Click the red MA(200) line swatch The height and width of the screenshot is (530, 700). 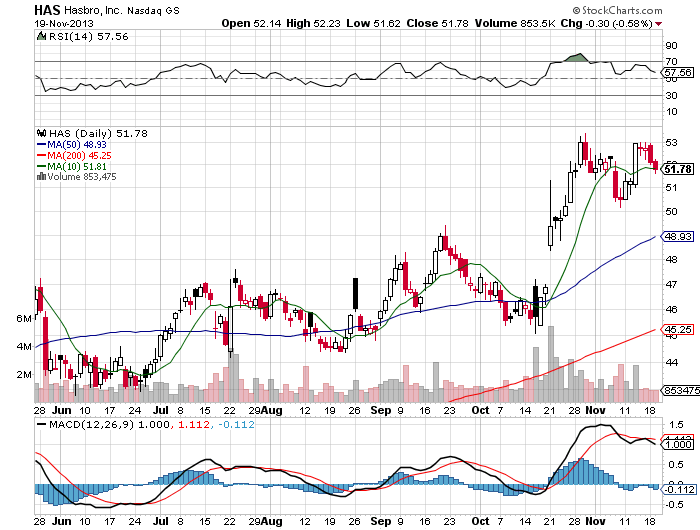tap(41, 156)
